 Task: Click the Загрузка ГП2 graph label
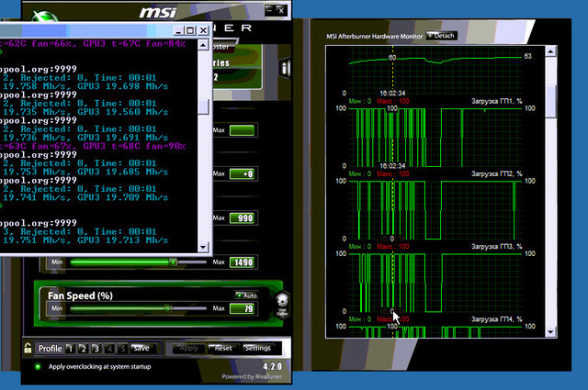496,173
